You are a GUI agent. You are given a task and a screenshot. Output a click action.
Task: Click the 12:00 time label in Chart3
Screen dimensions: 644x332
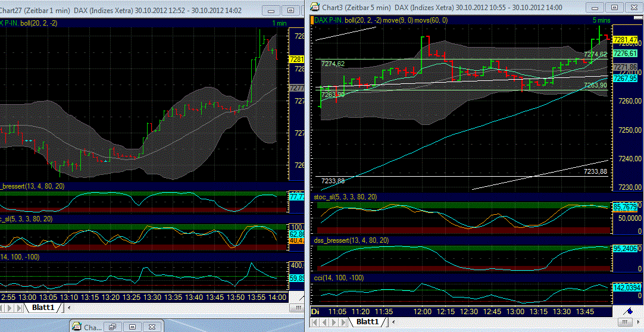click(423, 312)
